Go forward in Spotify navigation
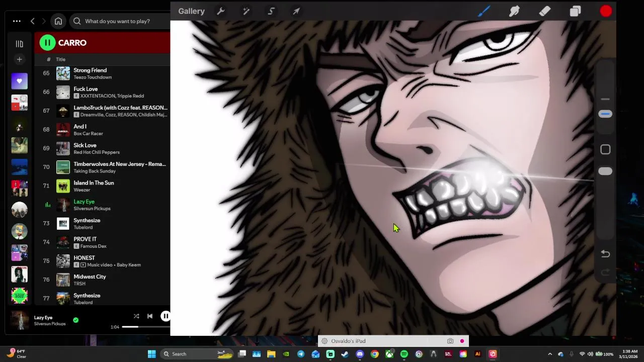 [44, 21]
